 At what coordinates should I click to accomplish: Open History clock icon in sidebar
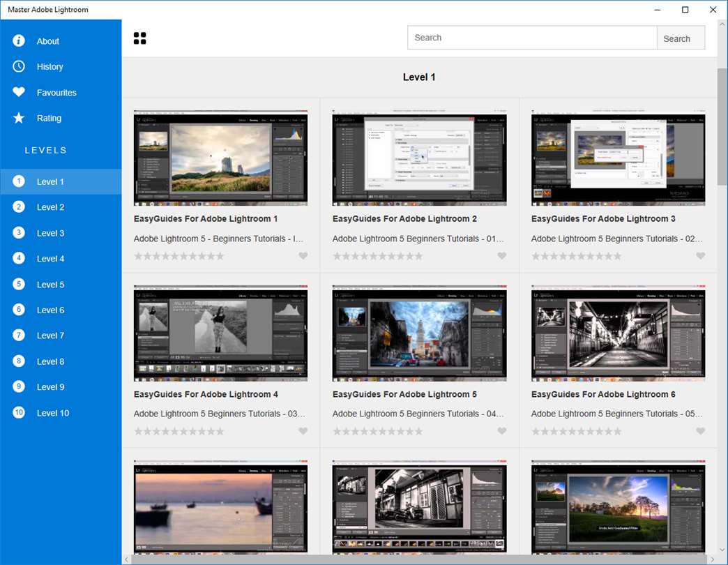pos(19,66)
